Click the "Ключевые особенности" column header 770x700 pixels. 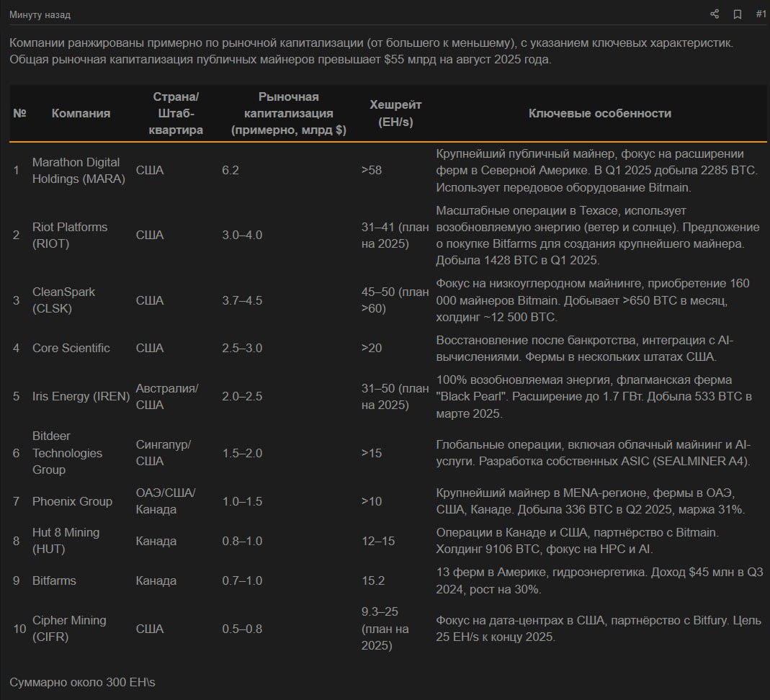click(x=599, y=113)
